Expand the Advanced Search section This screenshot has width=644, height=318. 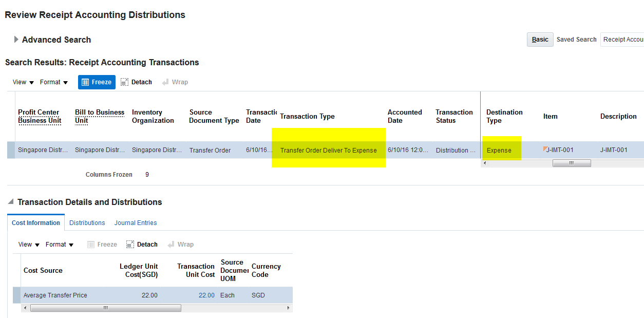16,40
